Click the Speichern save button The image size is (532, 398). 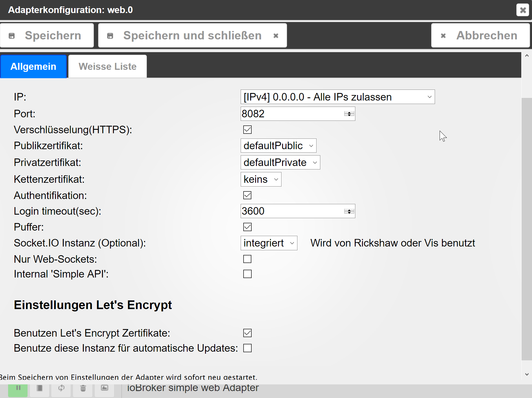47,36
